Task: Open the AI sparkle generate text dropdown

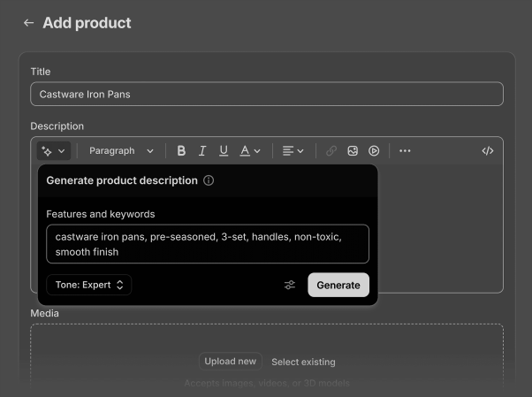Action: pos(54,151)
